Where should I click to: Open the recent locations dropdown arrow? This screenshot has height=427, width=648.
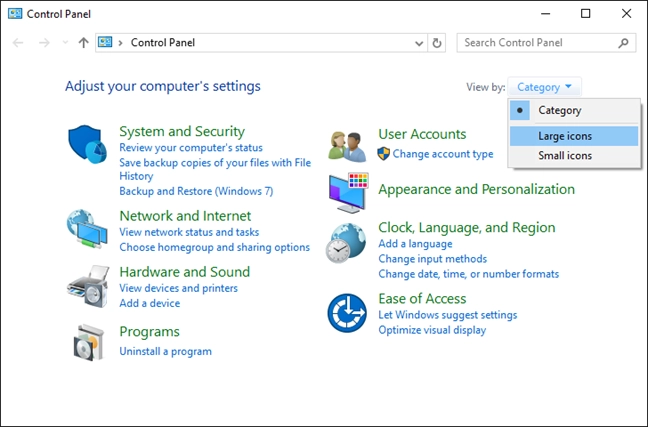coord(65,43)
